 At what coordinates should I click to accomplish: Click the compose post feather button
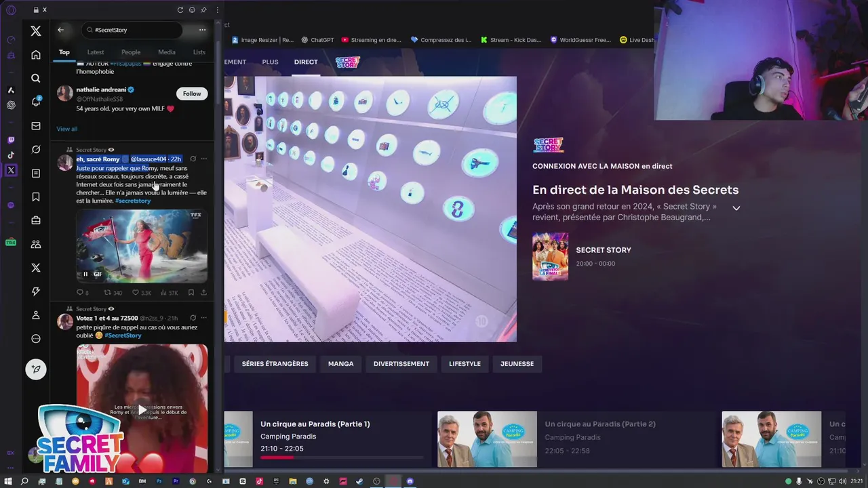tap(36, 369)
